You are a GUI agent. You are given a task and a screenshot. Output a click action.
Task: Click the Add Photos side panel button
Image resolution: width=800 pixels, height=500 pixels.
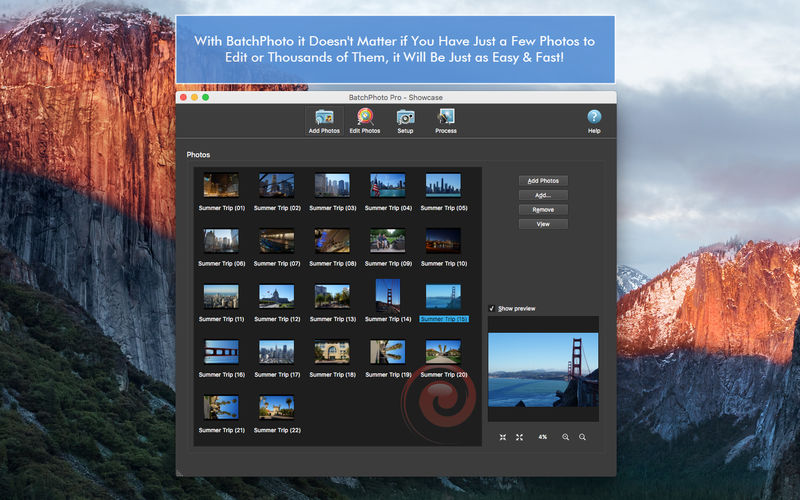click(x=543, y=181)
